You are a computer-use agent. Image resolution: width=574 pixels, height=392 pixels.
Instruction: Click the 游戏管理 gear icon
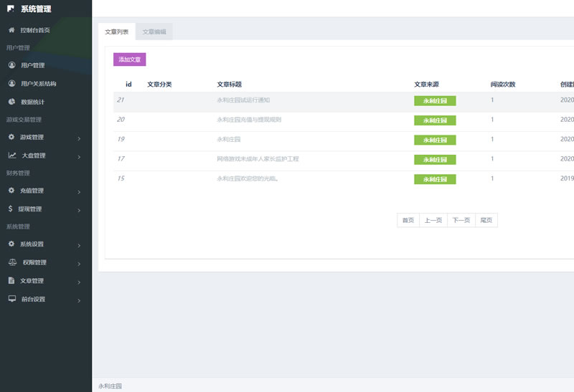click(11, 137)
